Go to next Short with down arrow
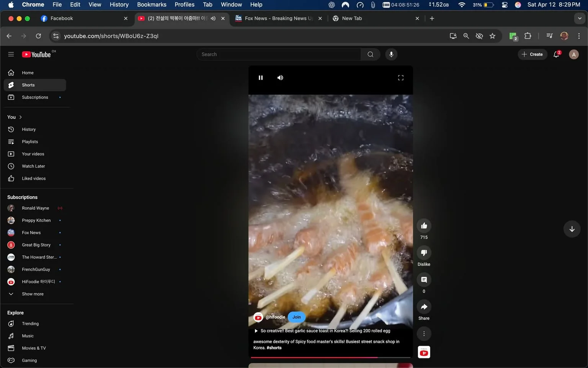 (x=572, y=229)
